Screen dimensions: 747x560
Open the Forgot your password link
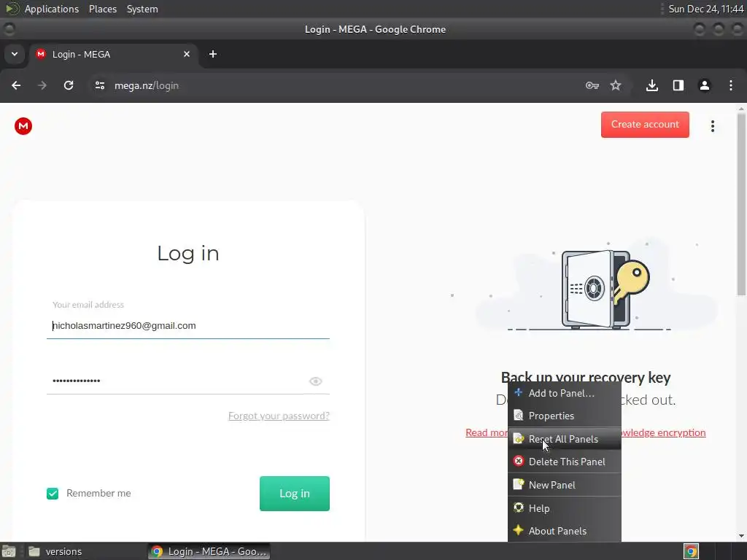279,416
